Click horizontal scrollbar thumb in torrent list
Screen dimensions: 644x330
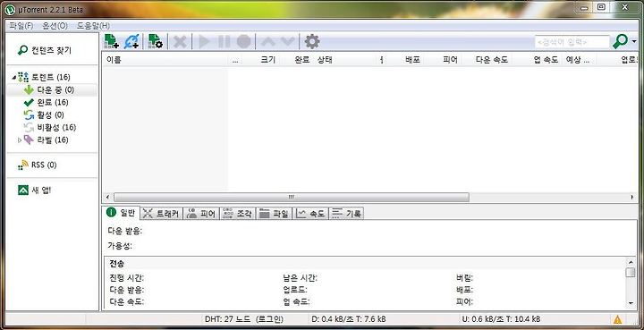[x=292, y=197]
